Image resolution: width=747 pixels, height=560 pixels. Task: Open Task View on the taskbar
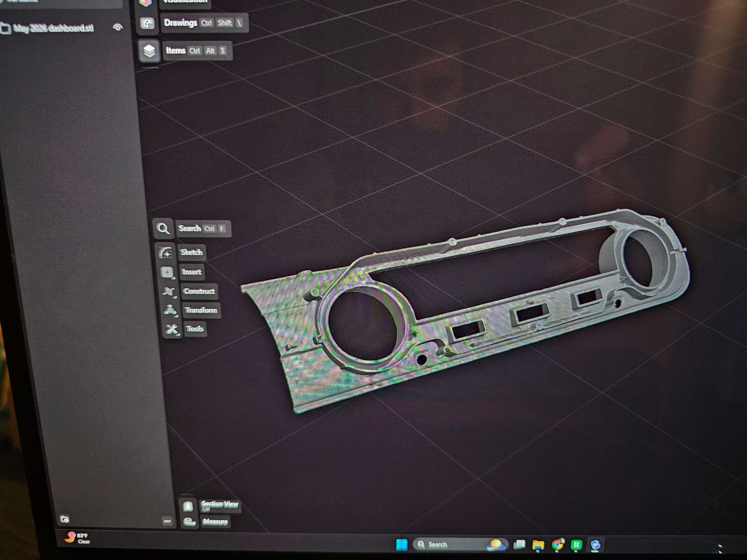click(519, 544)
